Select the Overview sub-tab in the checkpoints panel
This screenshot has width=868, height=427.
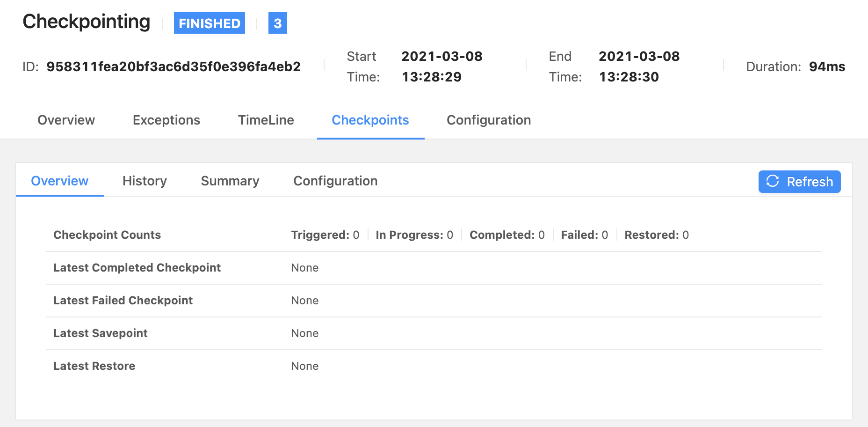click(x=59, y=181)
